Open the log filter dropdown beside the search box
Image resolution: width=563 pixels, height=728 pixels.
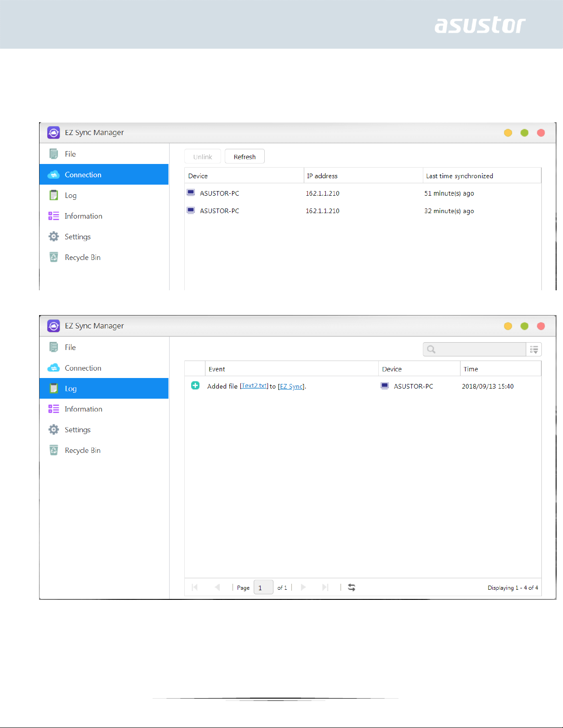534,350
